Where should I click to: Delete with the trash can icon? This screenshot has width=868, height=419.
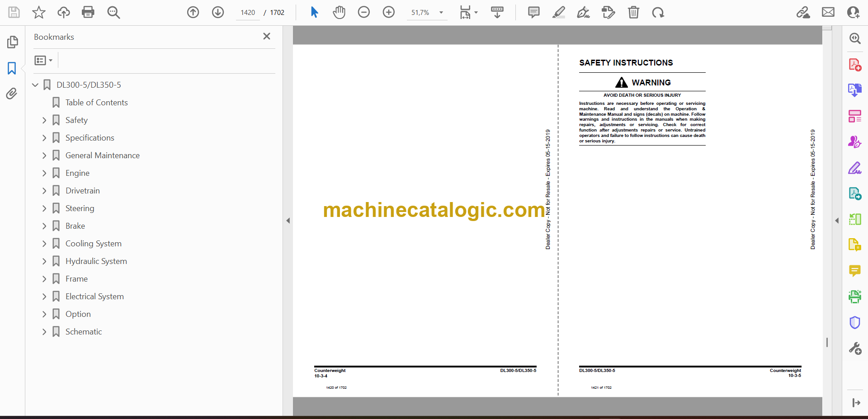click(x=633, y=12)
